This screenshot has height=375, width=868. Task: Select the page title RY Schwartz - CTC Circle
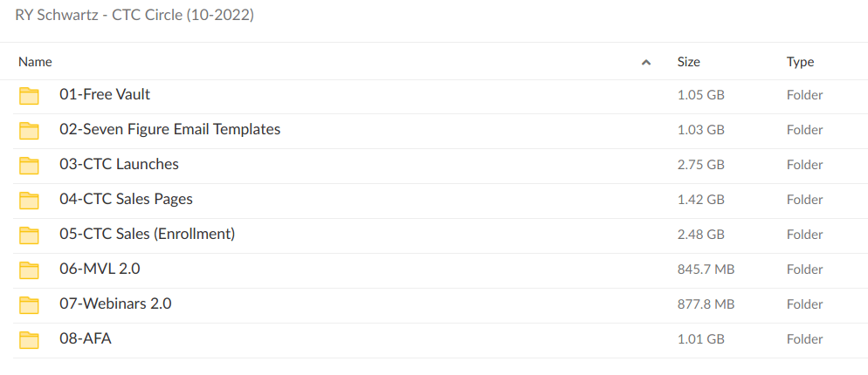134,15
